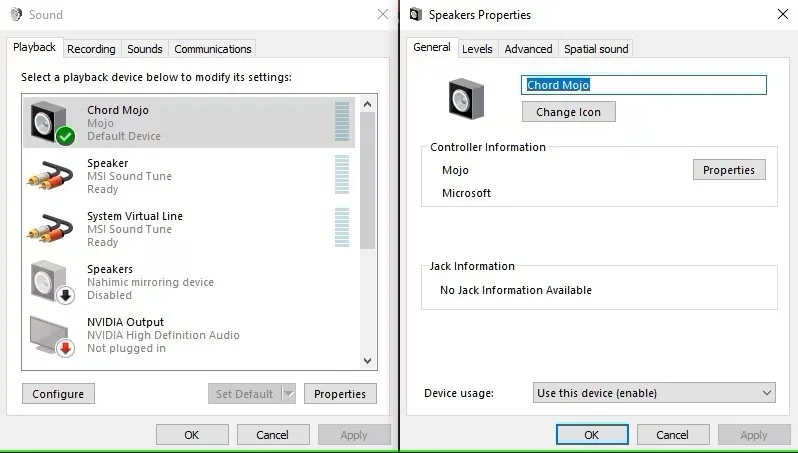Screen dimensions: 798x453
Task: Expand the Set Default dropdown arrow
Action: tap(289, 394)
